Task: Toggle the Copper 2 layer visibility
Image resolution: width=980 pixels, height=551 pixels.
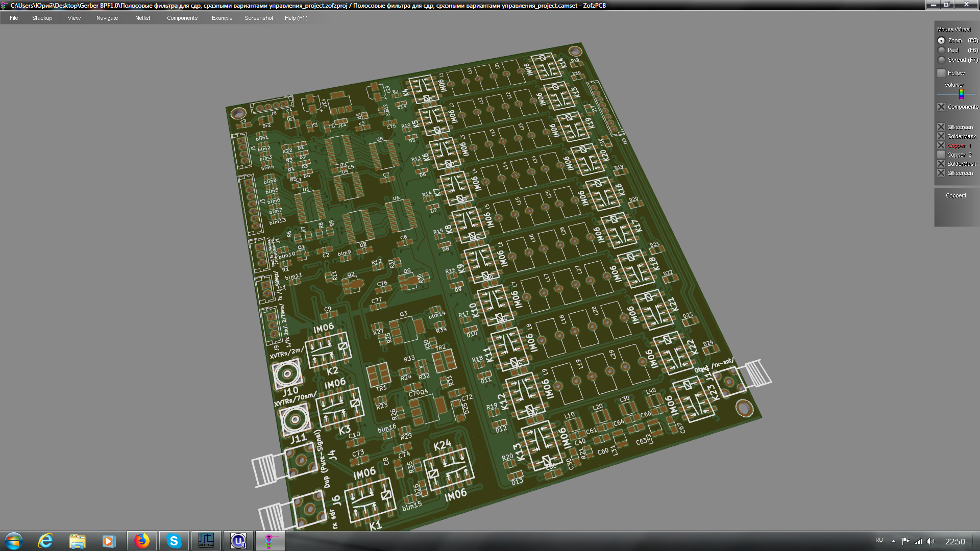Action: pyautogui.click(x=941, y=155)
